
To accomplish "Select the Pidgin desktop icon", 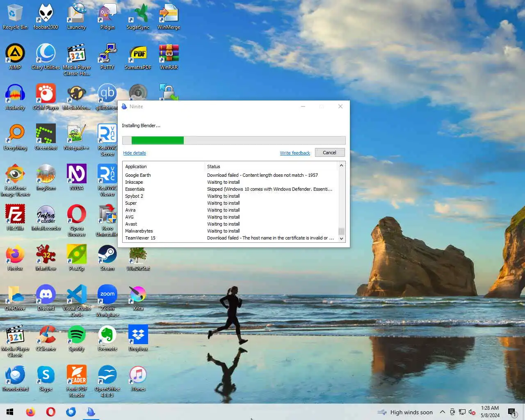I will [107, 16].
